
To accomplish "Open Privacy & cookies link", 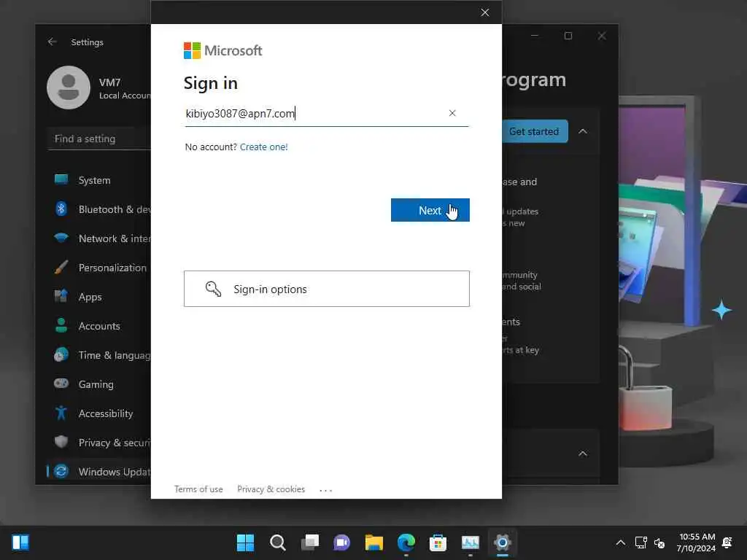I will (x=271, y=489).
